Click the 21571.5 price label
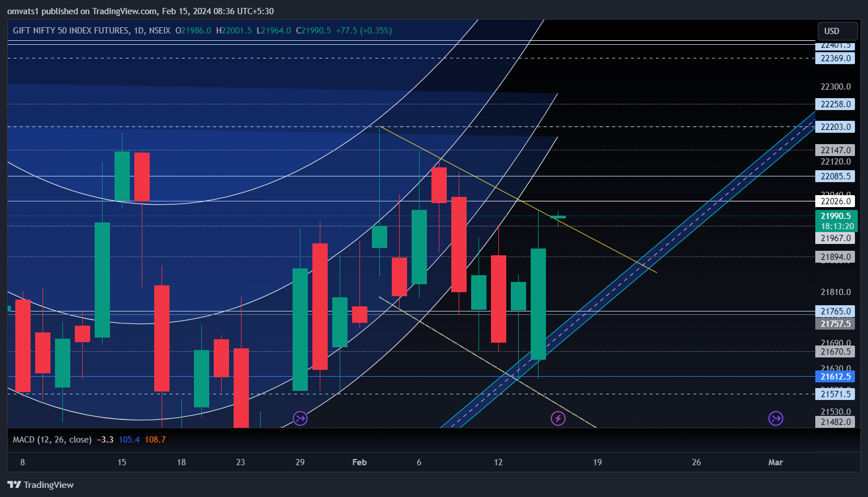This screenshot has width=868, height=497. 835,394
